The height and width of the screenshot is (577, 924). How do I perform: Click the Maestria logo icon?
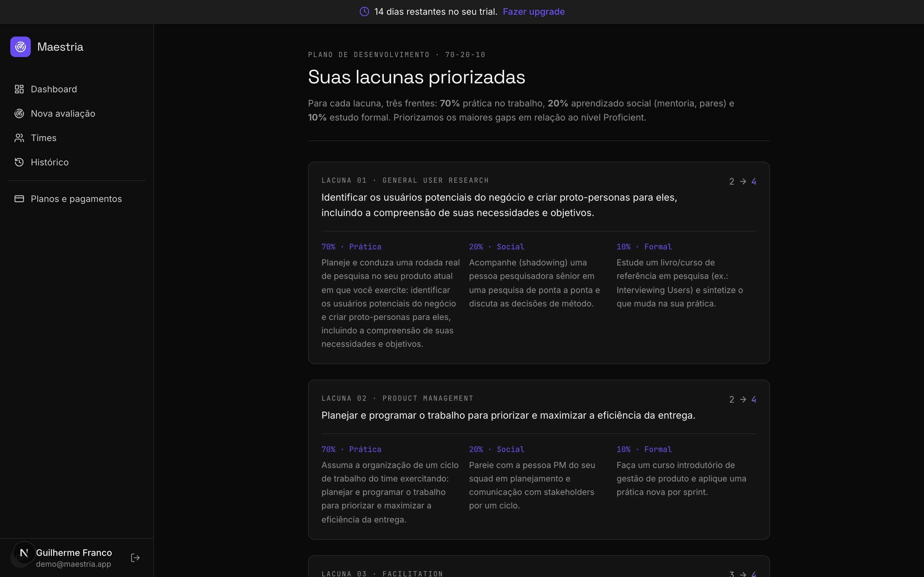(21, 47)
